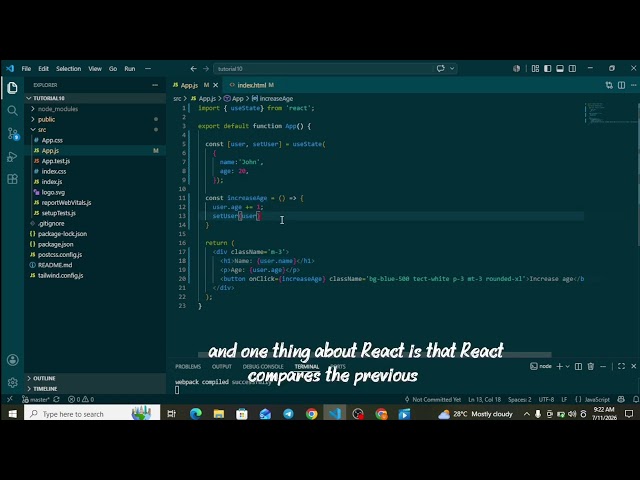Open the Search view in activity bar
This screenshot has height=480, width=640.
coord(12,111)
